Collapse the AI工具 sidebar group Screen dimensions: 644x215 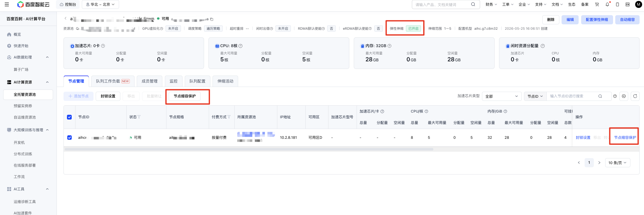tap(47, 189)
